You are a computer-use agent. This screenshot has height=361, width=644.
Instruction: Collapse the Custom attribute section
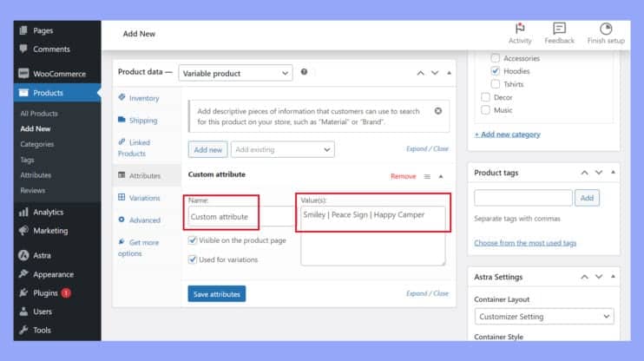point(441,177)
